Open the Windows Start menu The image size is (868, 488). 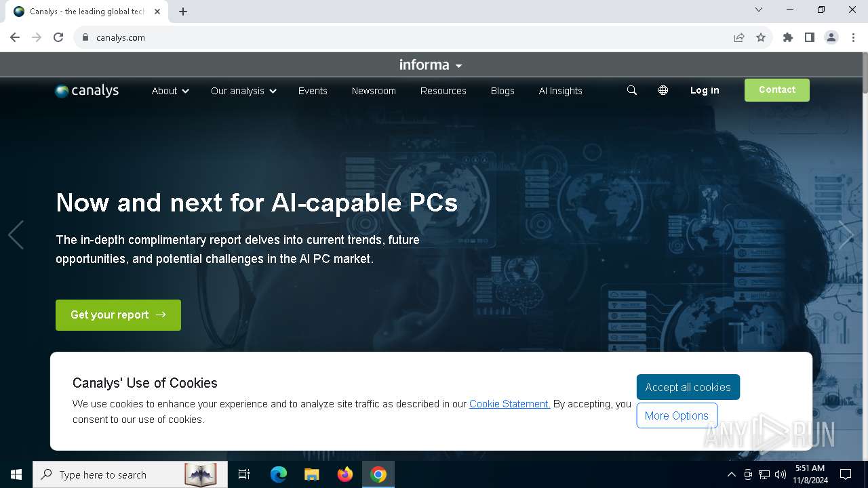(x=16, y=474)
